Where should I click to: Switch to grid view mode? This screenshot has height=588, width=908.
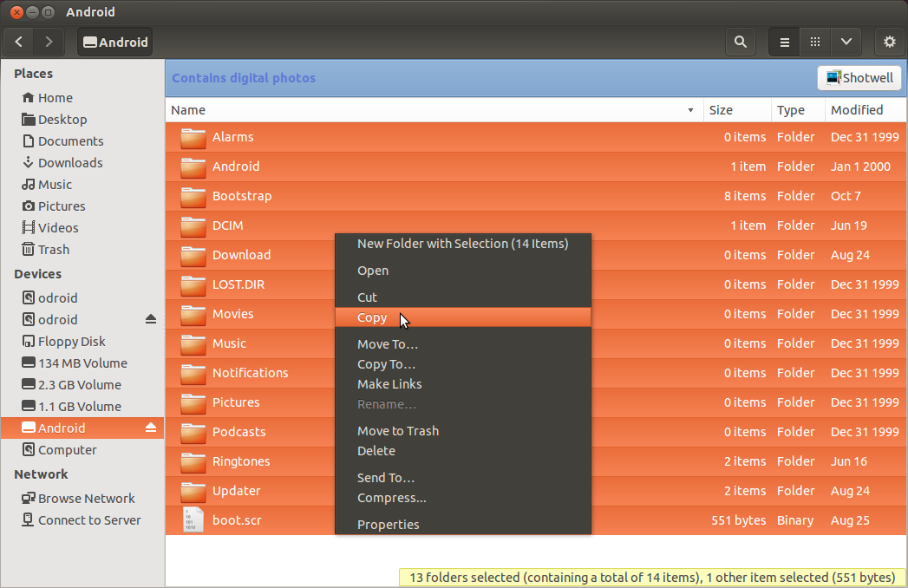click(x=814, y=41)
